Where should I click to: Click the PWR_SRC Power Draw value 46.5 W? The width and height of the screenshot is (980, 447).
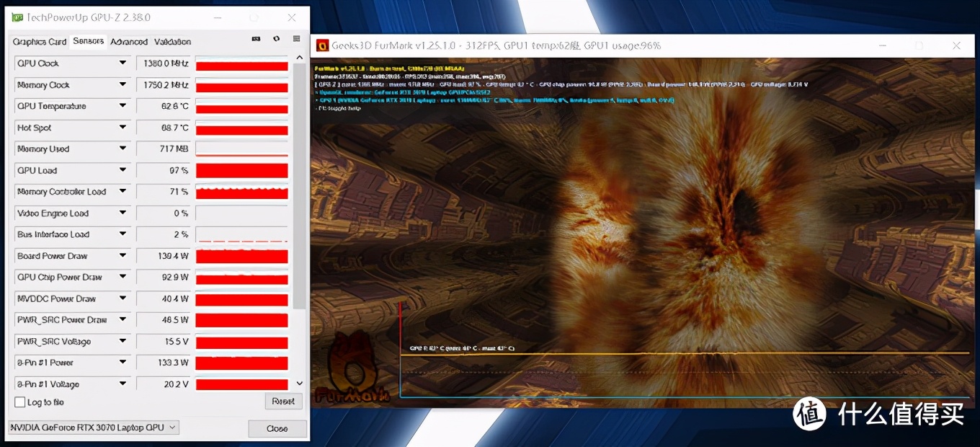tap(164, 319)
